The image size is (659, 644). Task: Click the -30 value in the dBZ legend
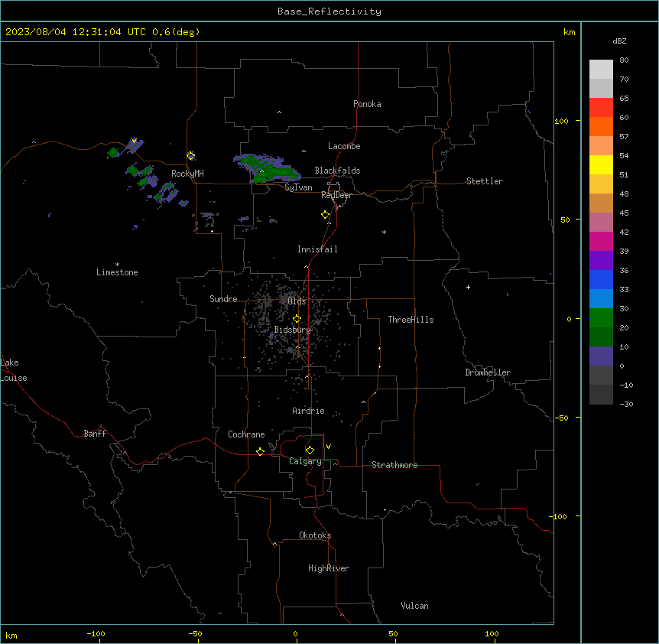(x=626, y=404)
